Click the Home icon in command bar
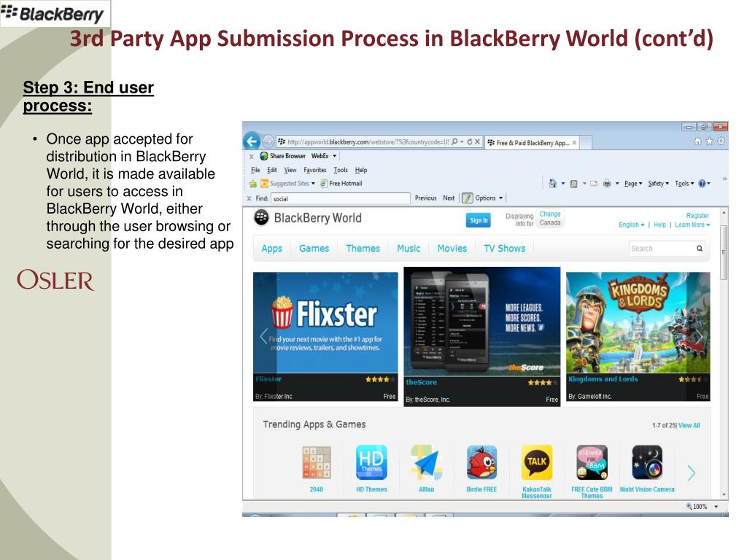Screen dimensions: 747x560 click(x=553, y=183)
